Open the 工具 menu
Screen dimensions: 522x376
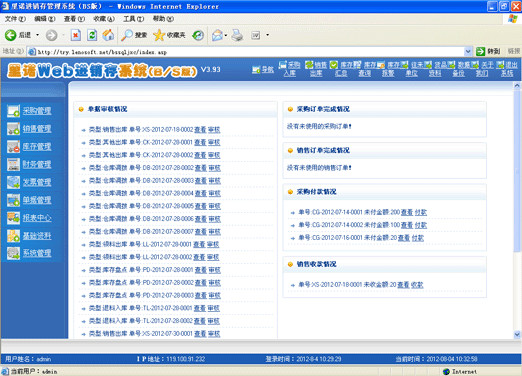(133, 19)
